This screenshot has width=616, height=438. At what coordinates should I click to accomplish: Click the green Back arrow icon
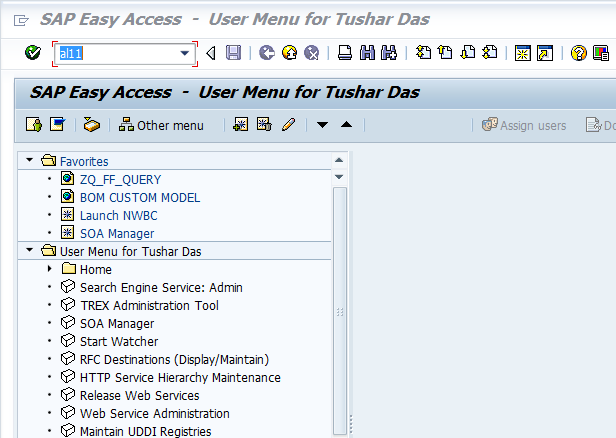(267, 53)
